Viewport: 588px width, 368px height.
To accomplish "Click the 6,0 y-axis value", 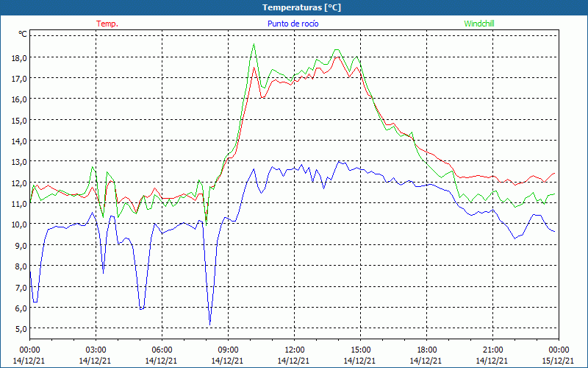I will tap(22, 308).
